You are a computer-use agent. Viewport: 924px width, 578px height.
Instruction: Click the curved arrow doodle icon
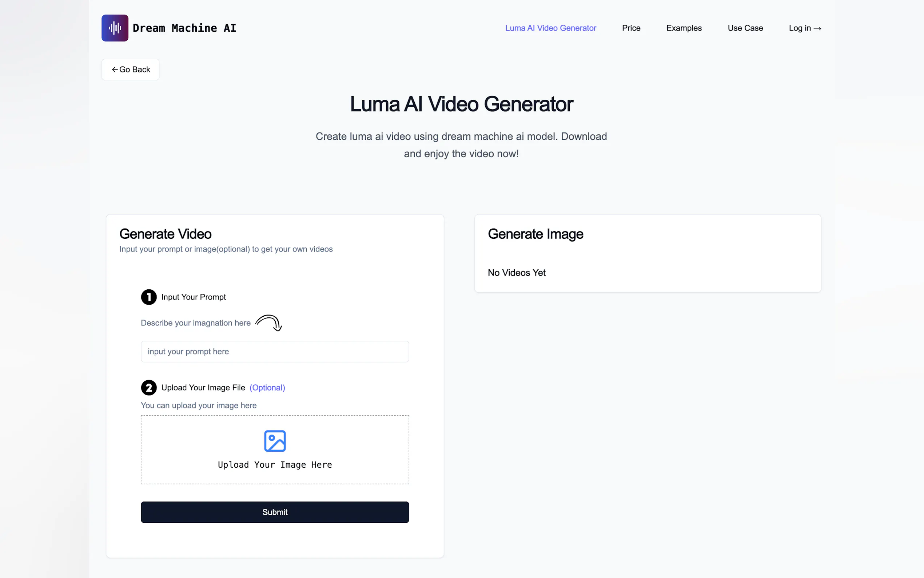[x=269, y=323]
